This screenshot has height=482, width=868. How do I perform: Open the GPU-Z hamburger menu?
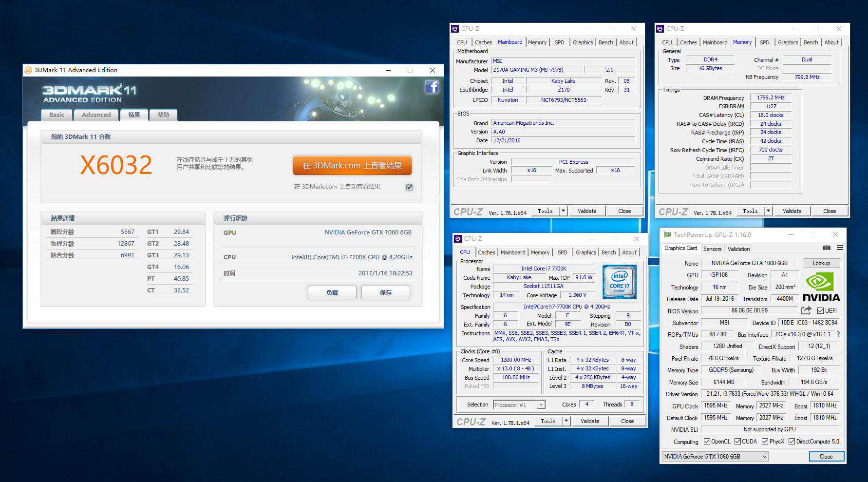pos(840,248)
